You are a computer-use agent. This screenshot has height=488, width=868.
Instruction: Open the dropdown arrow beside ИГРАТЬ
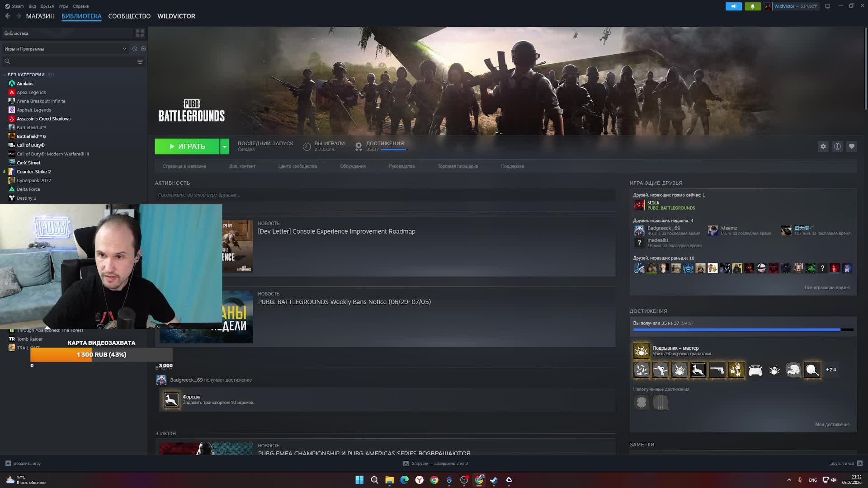tap(224, 146)
